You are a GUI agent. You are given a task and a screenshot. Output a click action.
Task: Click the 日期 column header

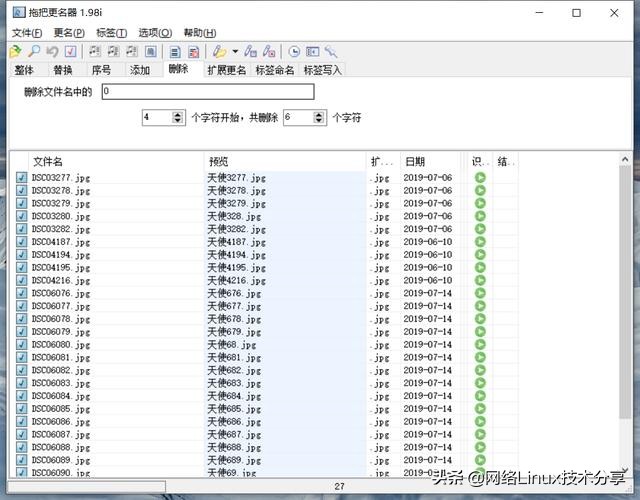(x=430, y=162)
